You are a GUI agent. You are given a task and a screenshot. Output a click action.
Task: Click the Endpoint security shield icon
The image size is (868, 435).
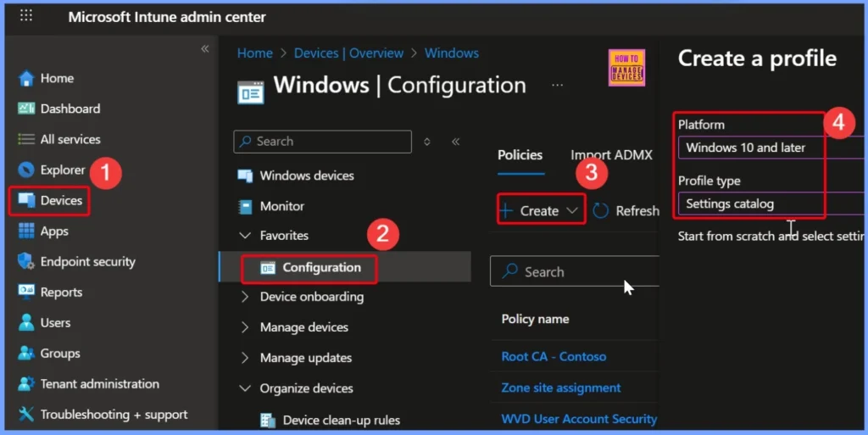tap(26, 261)
